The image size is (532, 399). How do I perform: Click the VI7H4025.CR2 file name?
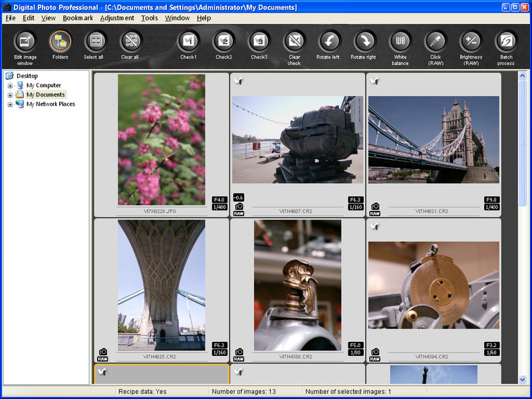tap(160, 356)
